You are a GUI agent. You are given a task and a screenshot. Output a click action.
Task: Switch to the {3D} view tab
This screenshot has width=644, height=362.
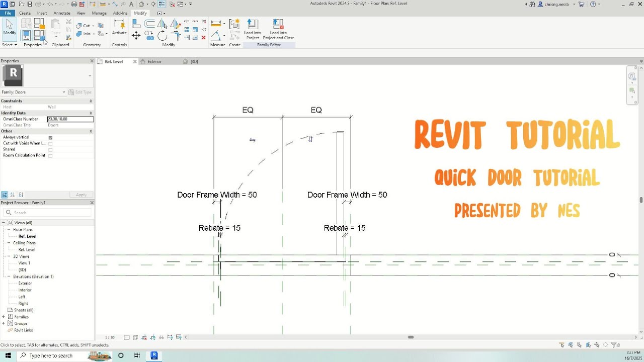tap(194, 61)
